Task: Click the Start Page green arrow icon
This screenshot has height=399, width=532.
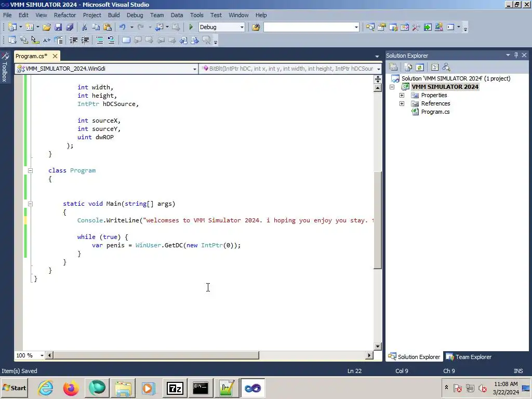Action: [x=428, y=27]
